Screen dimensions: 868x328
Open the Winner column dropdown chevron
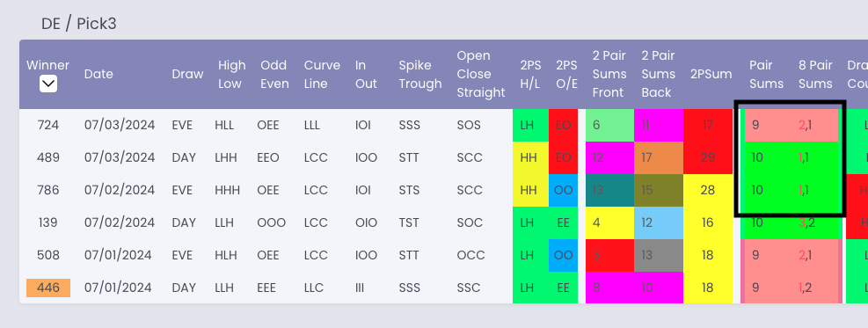(48, 84)
